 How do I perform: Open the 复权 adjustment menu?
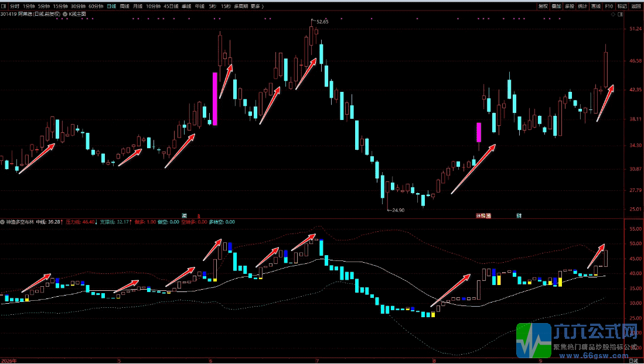click(543, 6)
